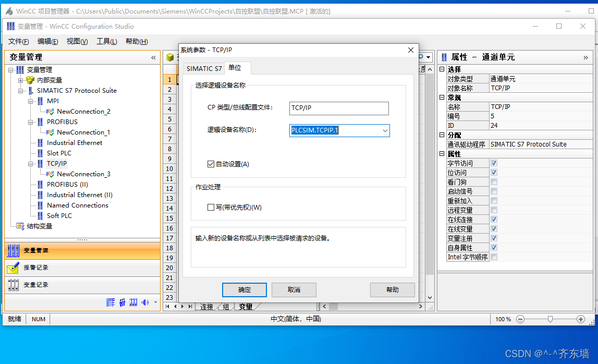Open the 逻辑设备名称 dropdown list
The image size is (598, 364).
[x=385, y=130]
